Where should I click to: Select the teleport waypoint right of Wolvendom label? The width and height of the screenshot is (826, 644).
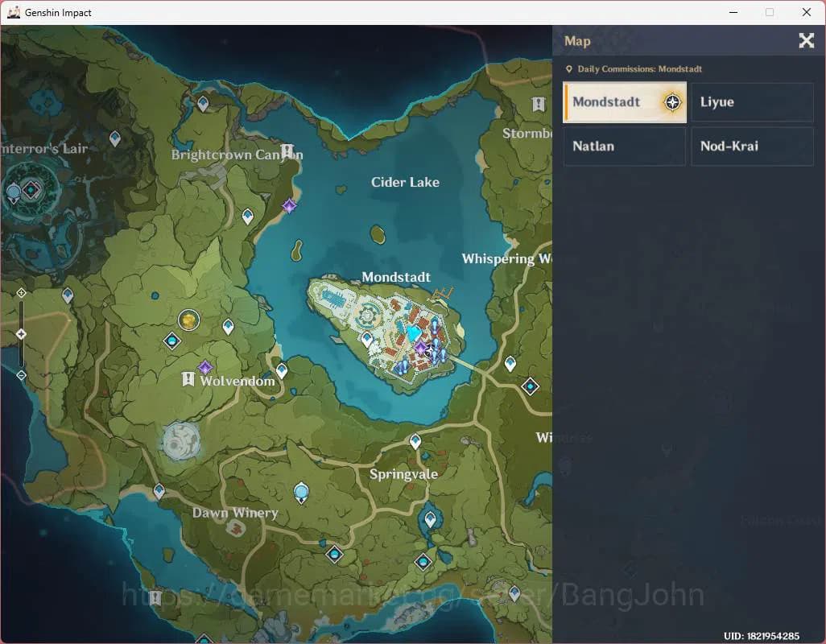[282, 371]
